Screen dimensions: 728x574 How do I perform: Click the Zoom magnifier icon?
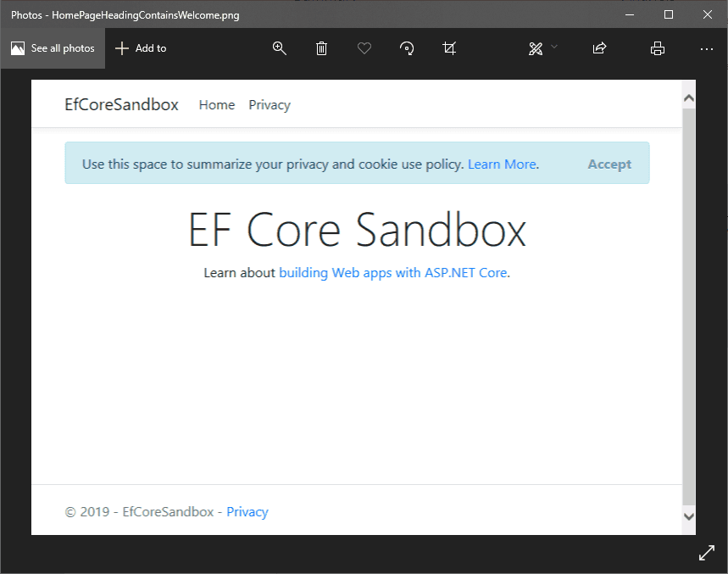[x=279, y=48]
